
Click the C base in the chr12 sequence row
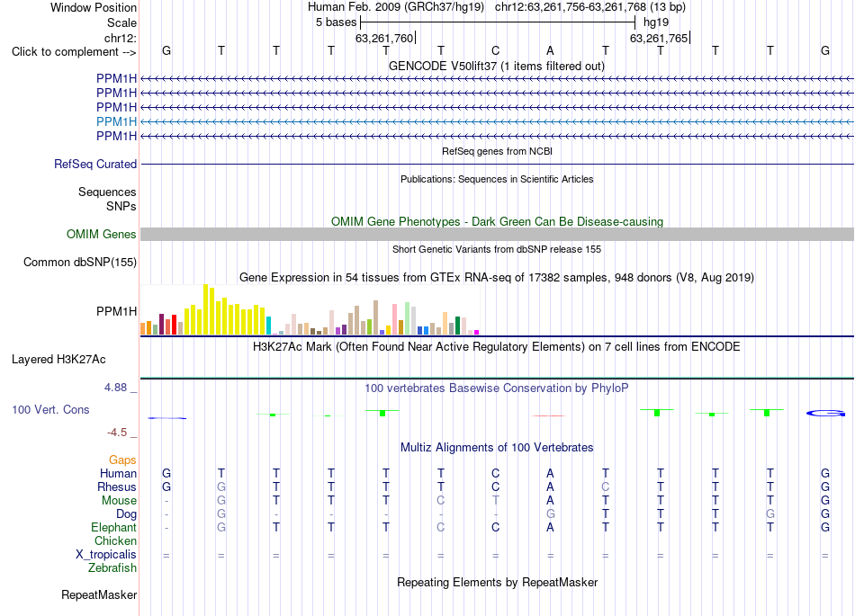coord(495,50)
